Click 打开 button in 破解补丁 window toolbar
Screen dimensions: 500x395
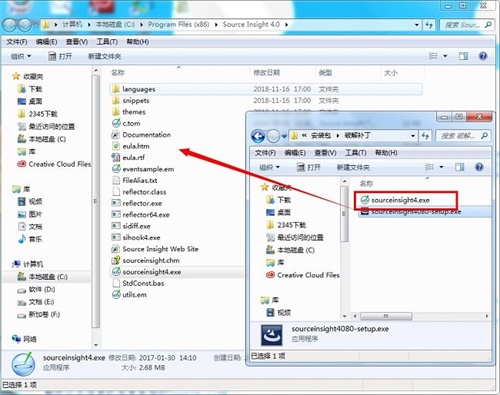pos(309,167)
